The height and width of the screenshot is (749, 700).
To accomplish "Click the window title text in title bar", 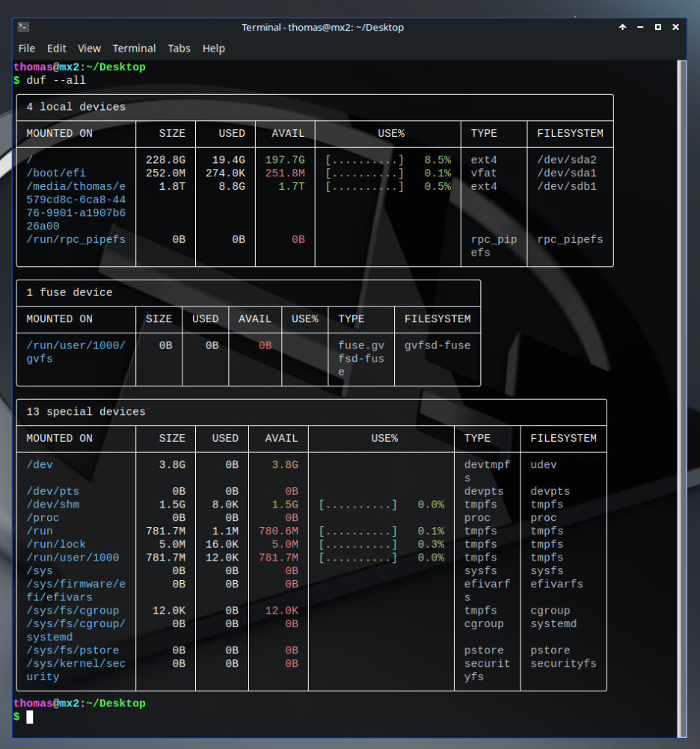I will [322, 28].
